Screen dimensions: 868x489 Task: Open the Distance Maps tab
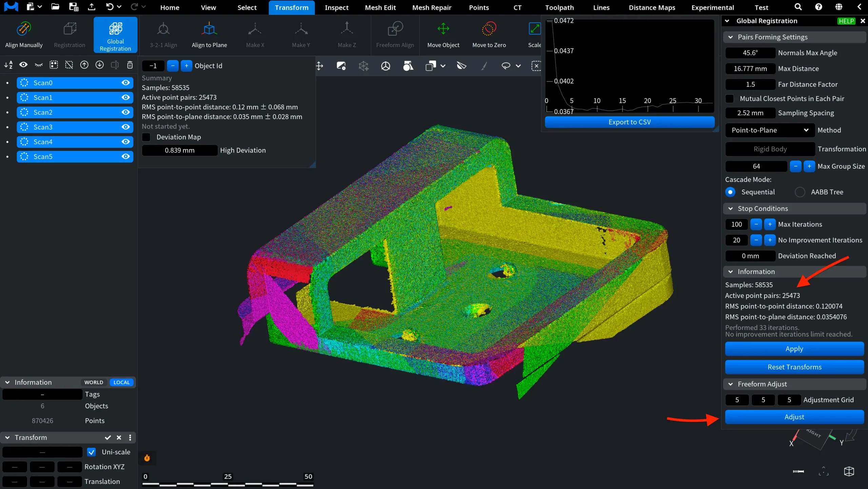652,7
